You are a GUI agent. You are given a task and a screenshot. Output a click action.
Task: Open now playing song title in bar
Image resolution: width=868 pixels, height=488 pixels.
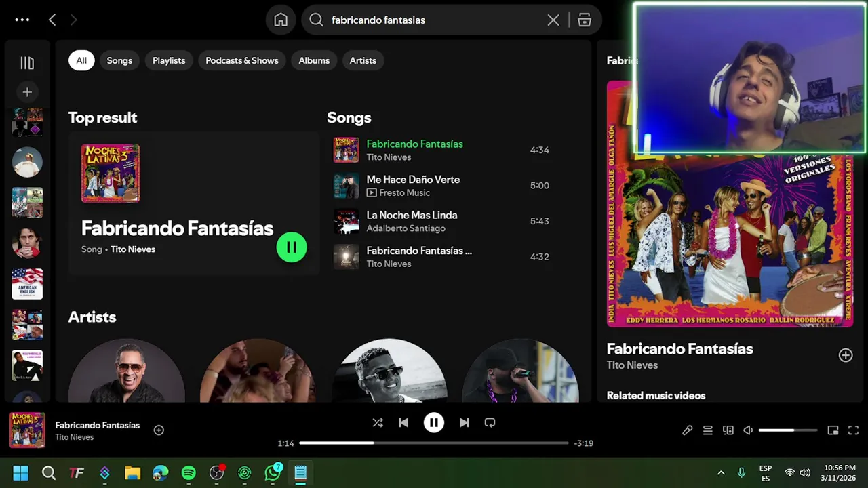pos(97,425)
